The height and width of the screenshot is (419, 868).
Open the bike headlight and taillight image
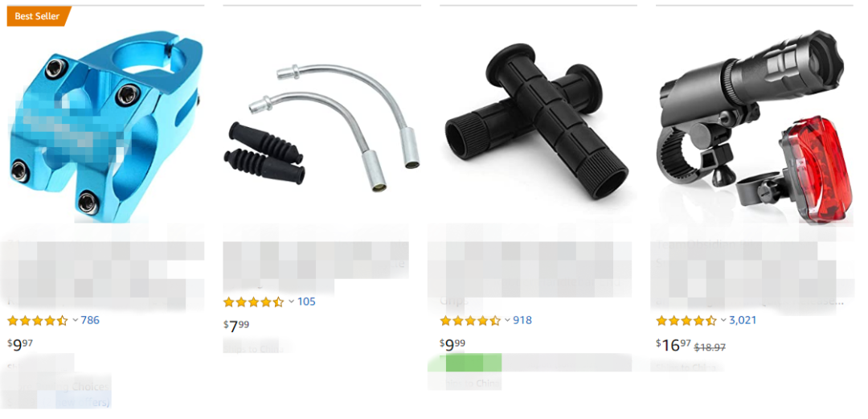[x=753, y=126]
